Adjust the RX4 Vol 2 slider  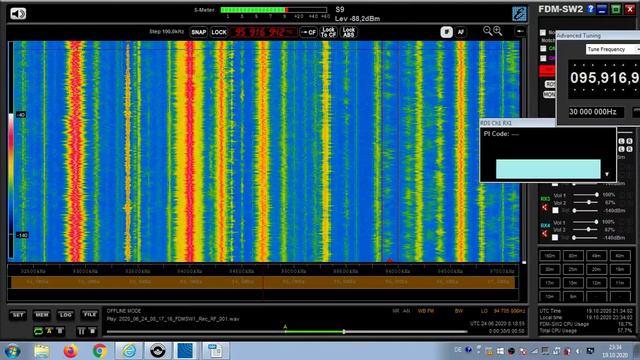586,229
